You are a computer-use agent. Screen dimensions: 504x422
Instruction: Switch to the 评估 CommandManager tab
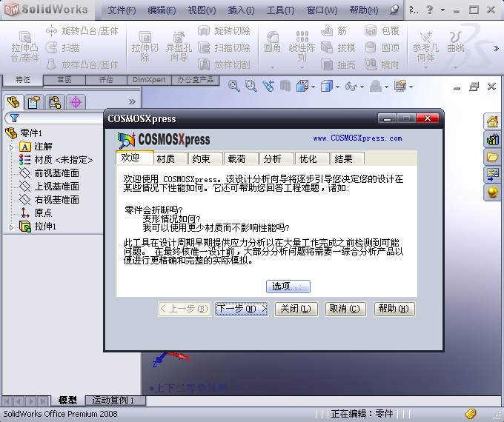106,80
